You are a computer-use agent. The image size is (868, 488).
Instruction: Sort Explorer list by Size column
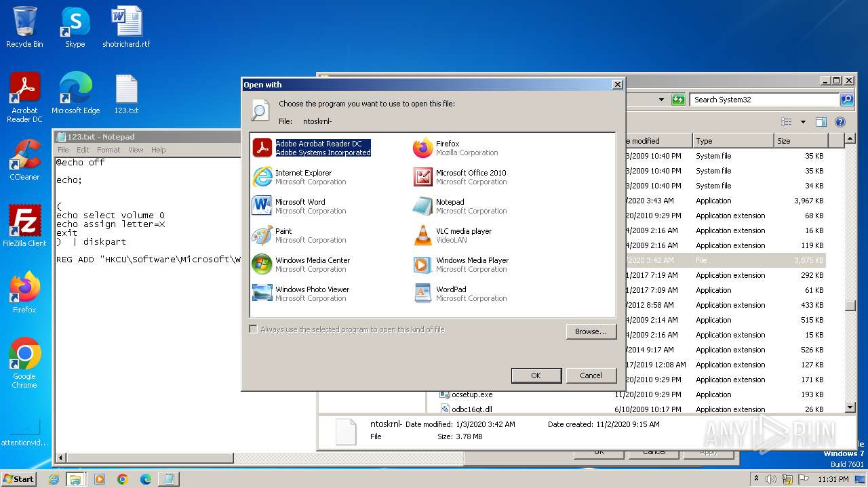tap(801, 141)
